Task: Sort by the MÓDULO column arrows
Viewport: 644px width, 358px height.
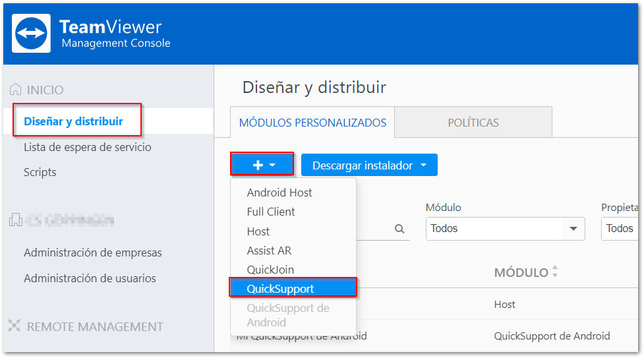Action: pyautogui.click(x=555, y=272)
